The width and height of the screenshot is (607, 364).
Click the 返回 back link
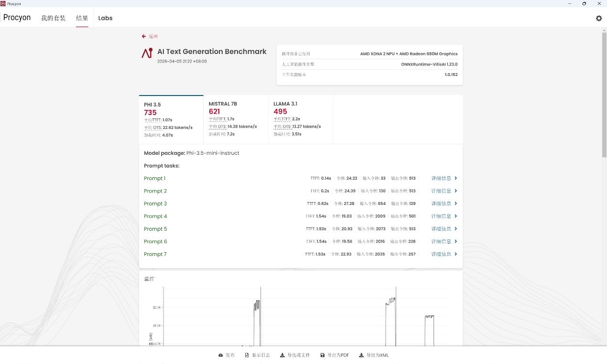pyautogui.click(x=153, y=36)
